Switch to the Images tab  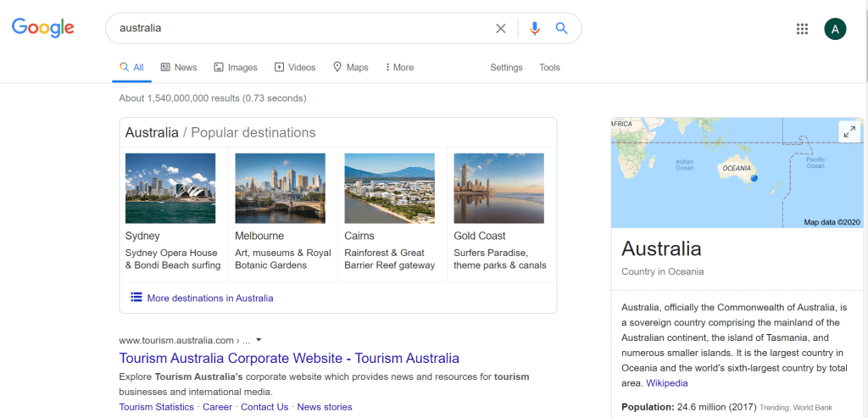point(236,68)
